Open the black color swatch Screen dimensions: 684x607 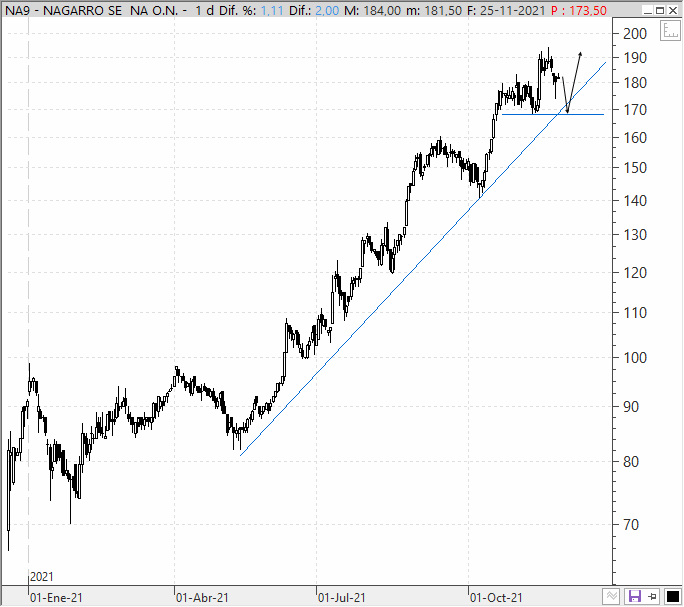[x=672, y=596]
